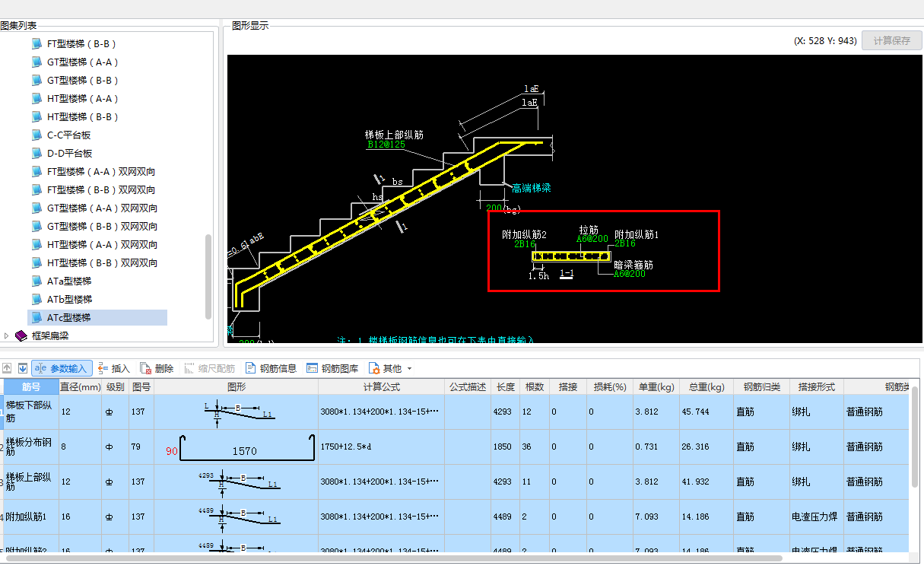Click the 公式描述 column header

[x=468, y=386]
